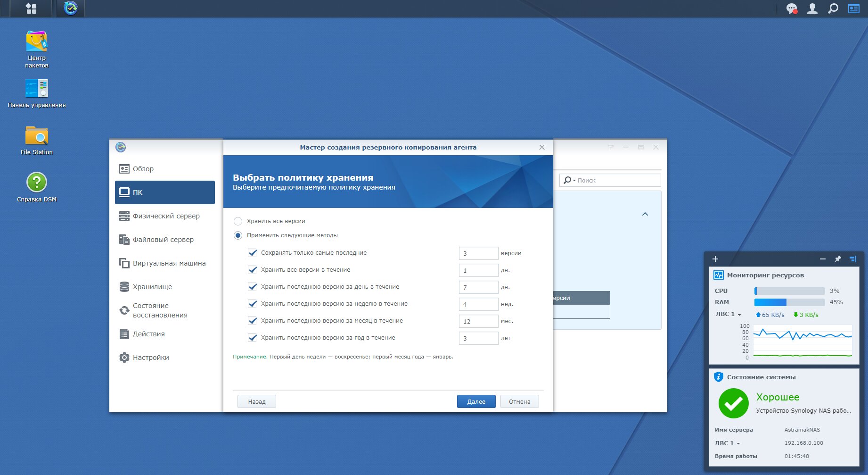
Task: Open Действия in sidebar
Action: [165, 334]
